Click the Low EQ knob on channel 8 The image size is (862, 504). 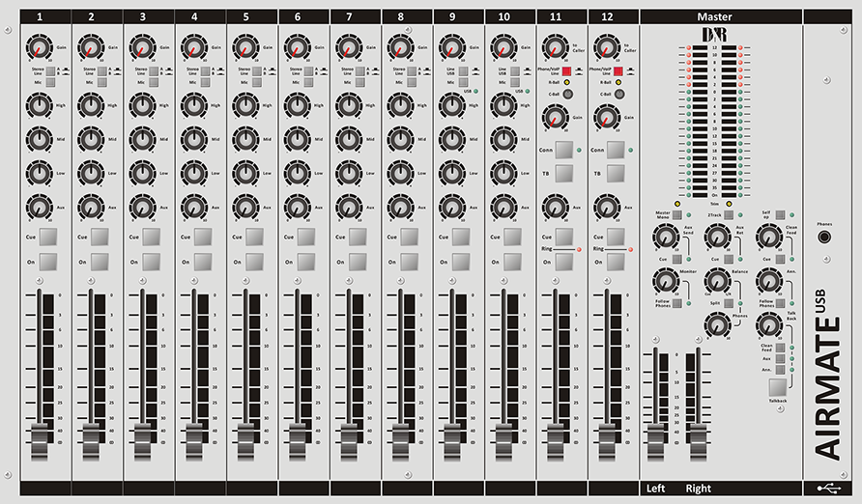pos(400,173)
